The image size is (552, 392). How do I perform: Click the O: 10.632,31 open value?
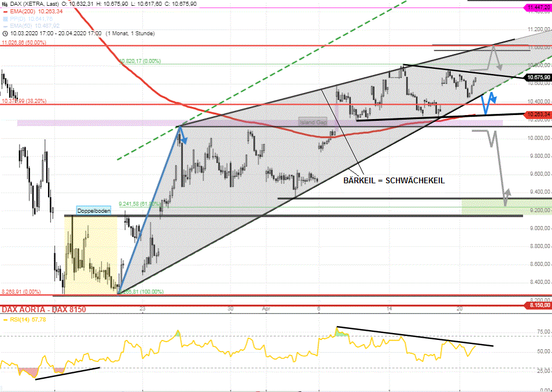(x=77, y=4)
